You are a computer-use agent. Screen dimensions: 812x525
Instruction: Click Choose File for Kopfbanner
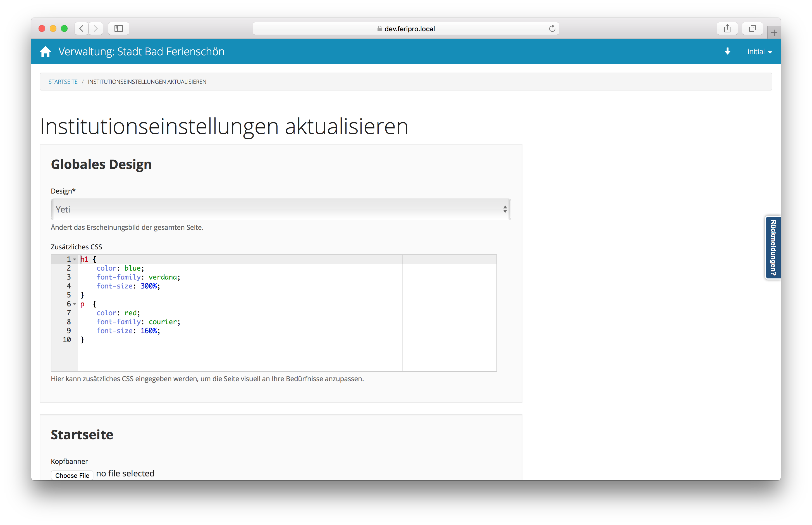pyautogui.click(x=72, y=475)
